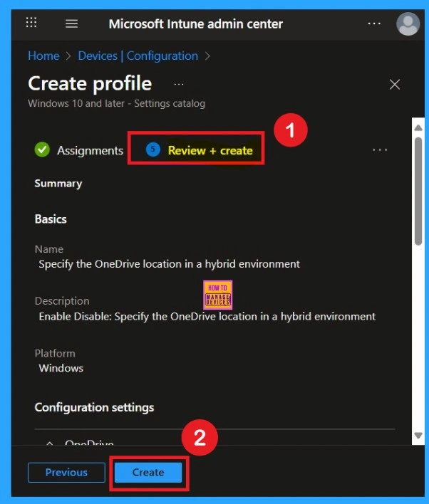The width and height of the screenshot is (429, 504).
Task: Click the step 5 circle icon
Action: 153,149
